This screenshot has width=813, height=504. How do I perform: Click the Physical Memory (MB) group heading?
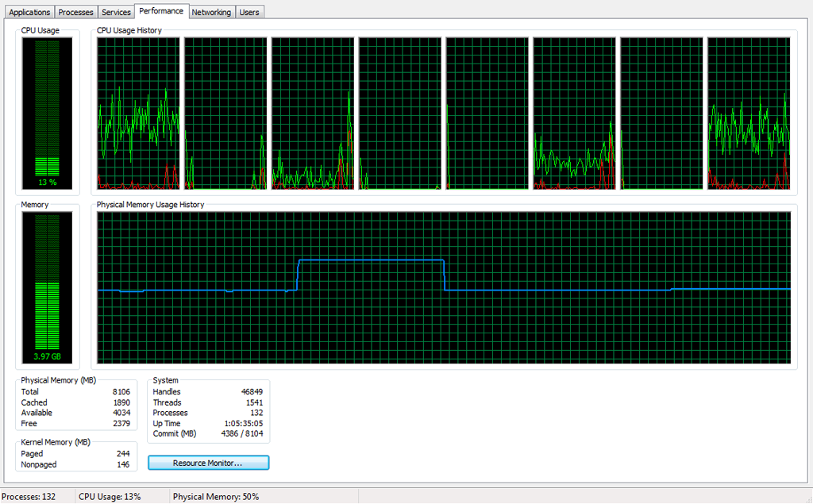59,380
